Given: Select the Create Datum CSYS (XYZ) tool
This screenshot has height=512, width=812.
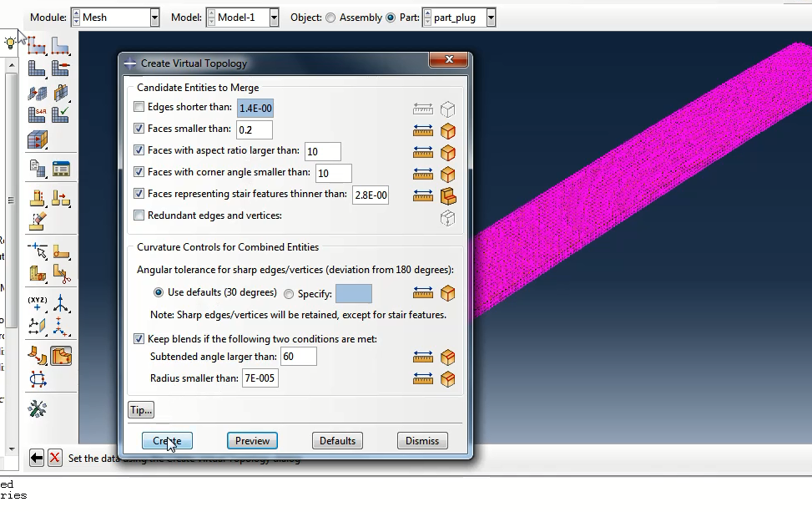Looking at the screenshot, I should pos(37,304).
